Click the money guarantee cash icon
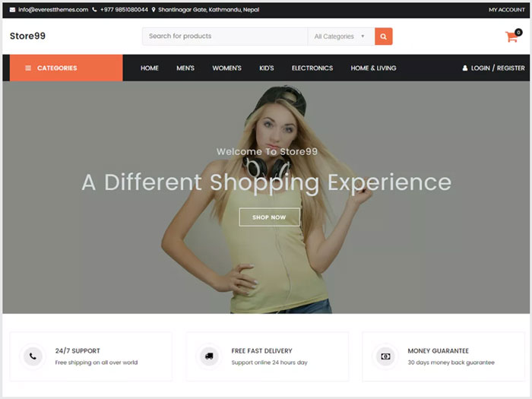The height and width of the screenshot is (399, 532). pyautogui.click(x=385, y=356)
